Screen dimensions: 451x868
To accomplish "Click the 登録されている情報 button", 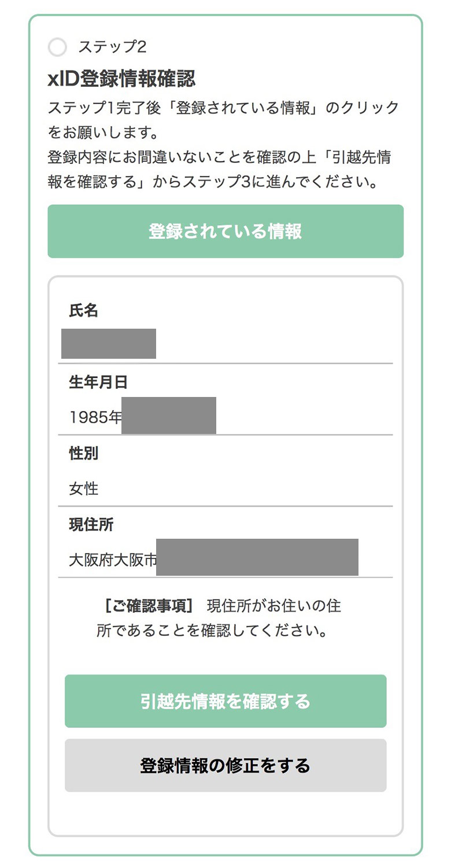I will click(226, 231).
